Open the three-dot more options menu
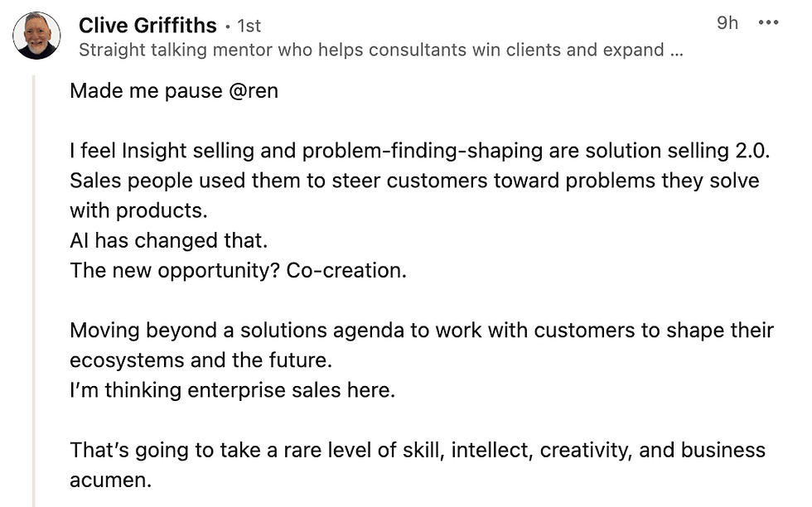This screenshot has width=812, height=507. (769, 22)
